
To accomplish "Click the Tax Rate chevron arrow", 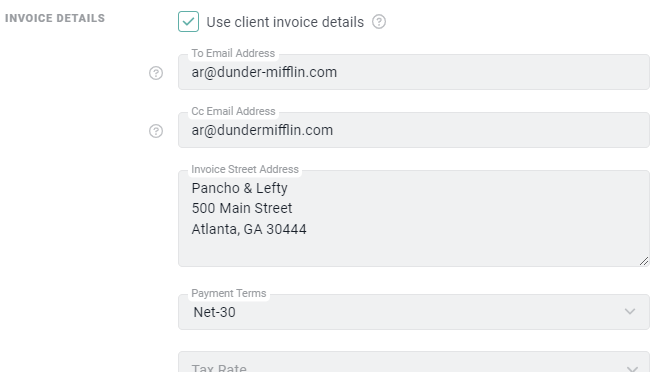I will click(x=632, y=368).
